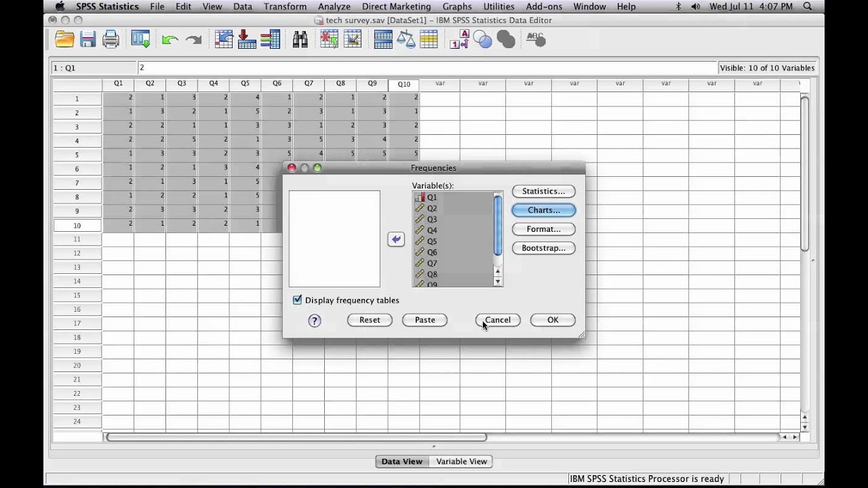
Task: Click the Variable(s) list scrollbar thumb
Action: coord(498,226)
